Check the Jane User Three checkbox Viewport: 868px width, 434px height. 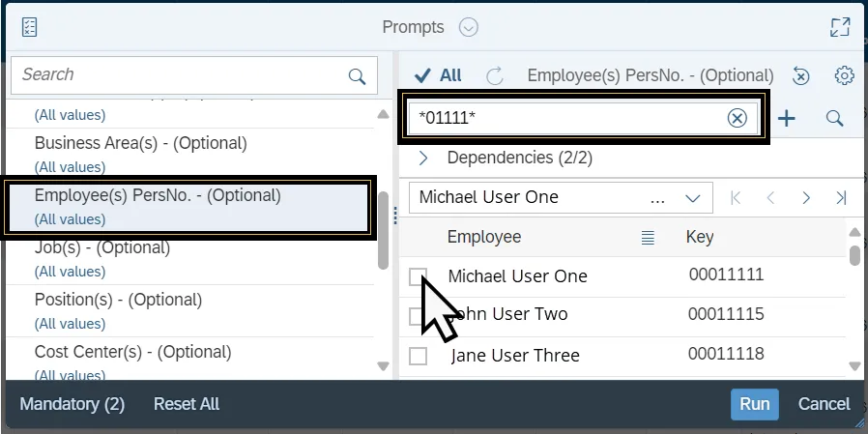418,356
